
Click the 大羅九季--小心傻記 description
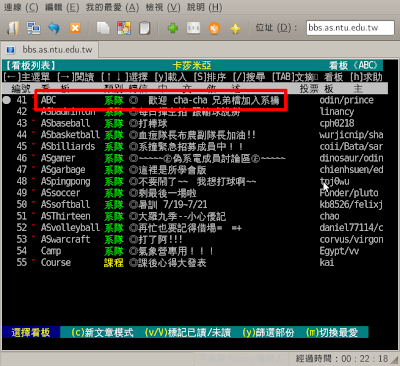(177, 216)
